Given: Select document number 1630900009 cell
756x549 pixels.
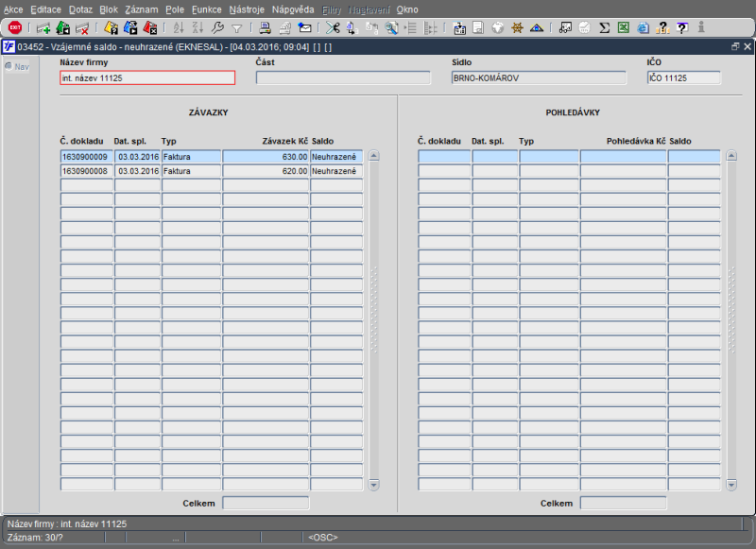Looking at the screenshot, I should [87, 157].
